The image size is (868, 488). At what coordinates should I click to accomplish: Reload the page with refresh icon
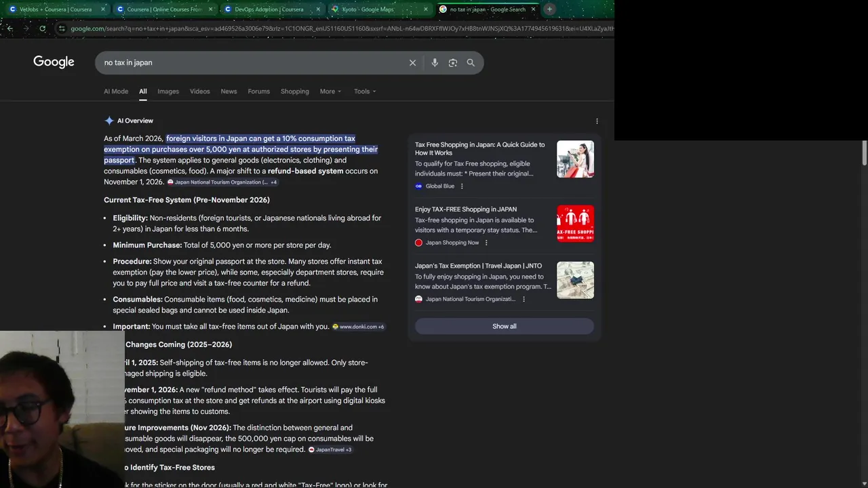[x=42, y=28]
